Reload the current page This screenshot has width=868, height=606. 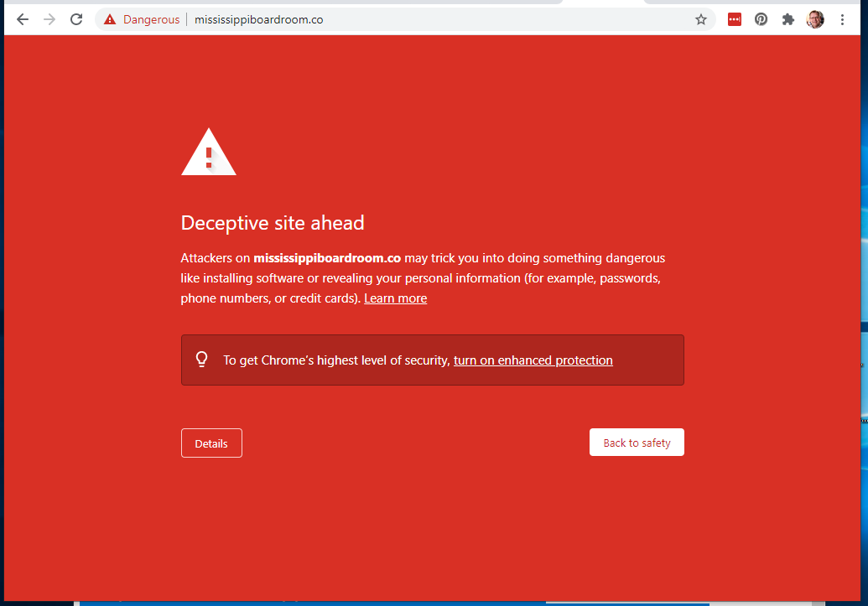[76, 19]
